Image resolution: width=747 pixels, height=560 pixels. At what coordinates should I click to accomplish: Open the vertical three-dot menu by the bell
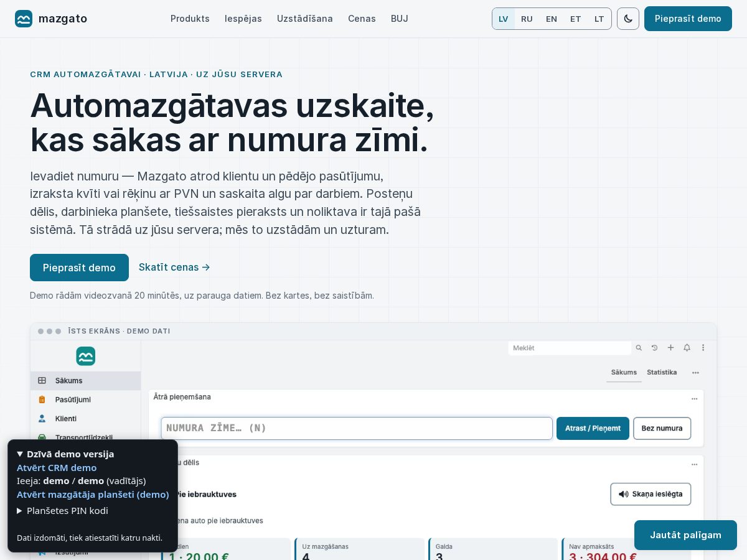coord(703,348)
